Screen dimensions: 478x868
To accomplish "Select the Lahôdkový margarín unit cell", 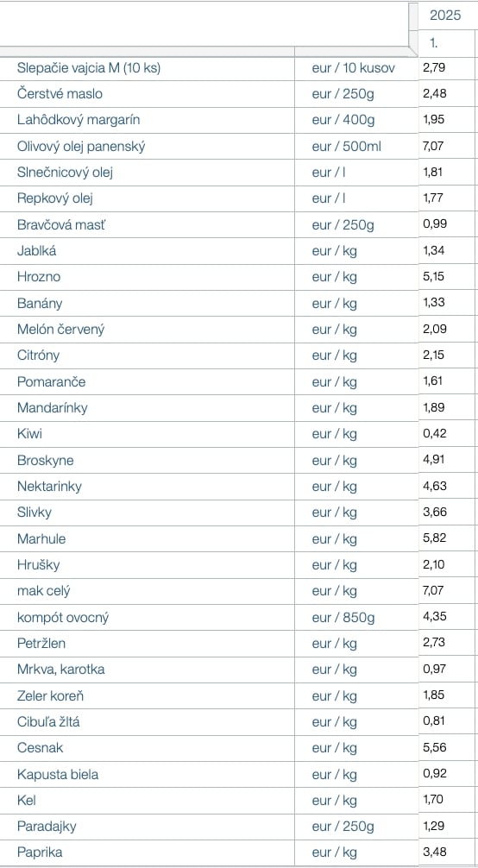I will pos(356,120).
